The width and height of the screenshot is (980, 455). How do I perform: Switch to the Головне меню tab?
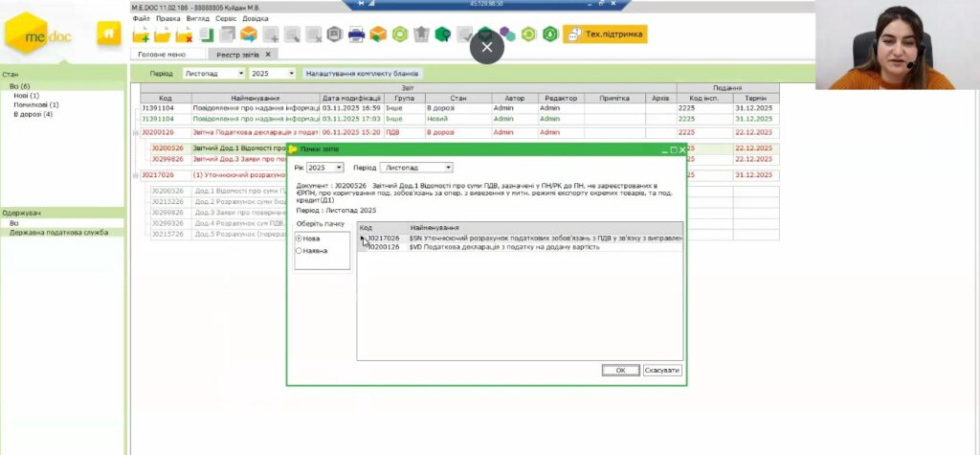(x=162, y=55)
